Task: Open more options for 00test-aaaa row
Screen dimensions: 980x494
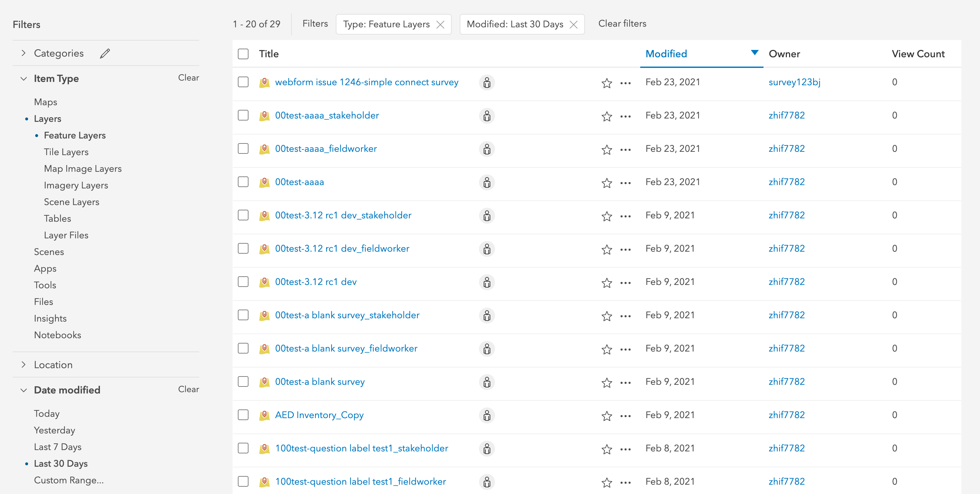Action: [625, 183]
